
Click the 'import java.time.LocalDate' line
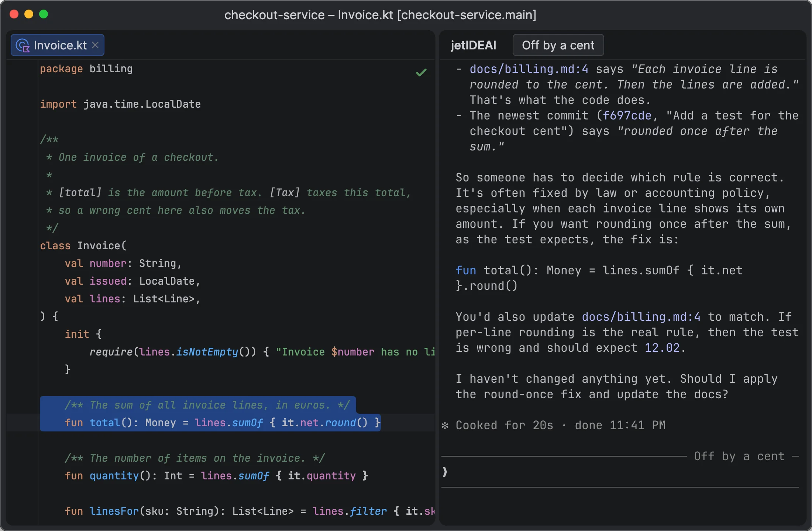point(120,104)
